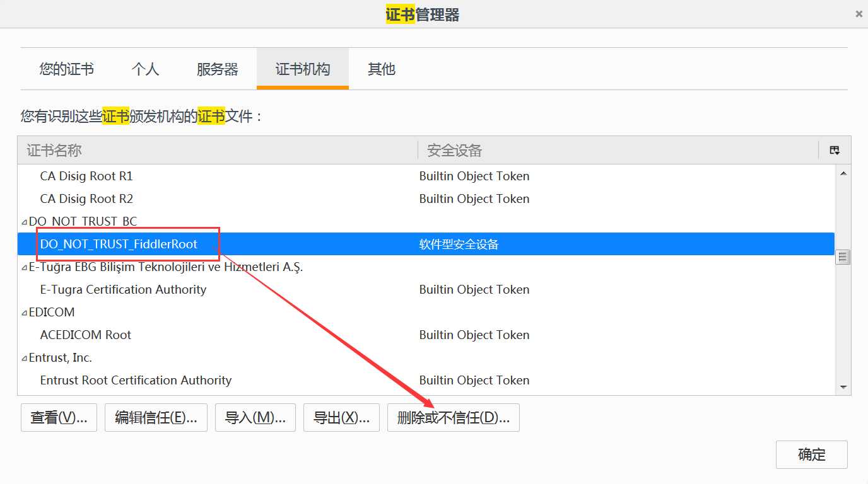Collapse the E-Tuğra EBG Bilişim group
The height and width of the screenshot is (484, 868).
[x=25, y=267]
